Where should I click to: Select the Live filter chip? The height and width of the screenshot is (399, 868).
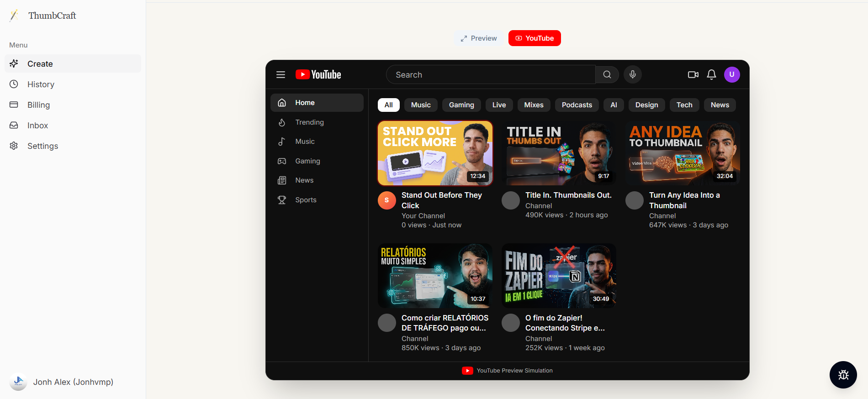pos(499,105)
